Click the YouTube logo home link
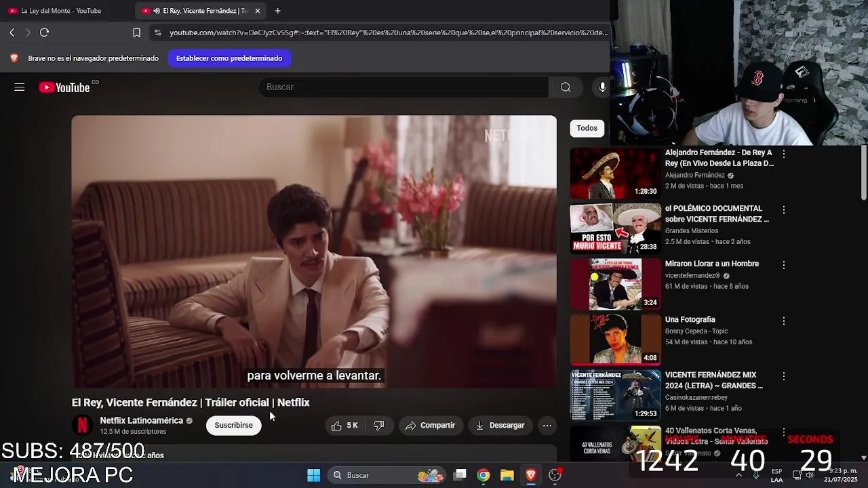This screenshot has width=868, height=488. pos(64,87)
